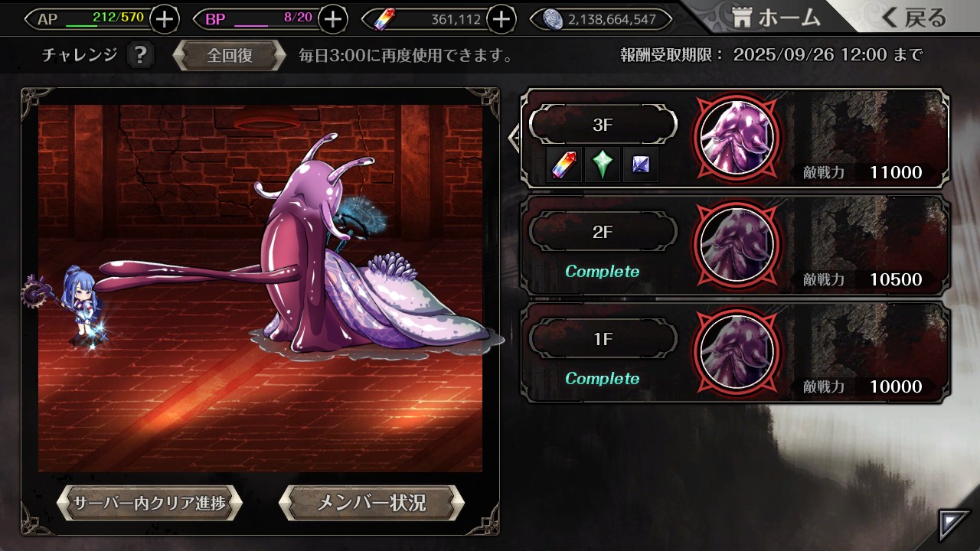
Task: Click the 全回復 full recovery button
Action: [230, 56]
